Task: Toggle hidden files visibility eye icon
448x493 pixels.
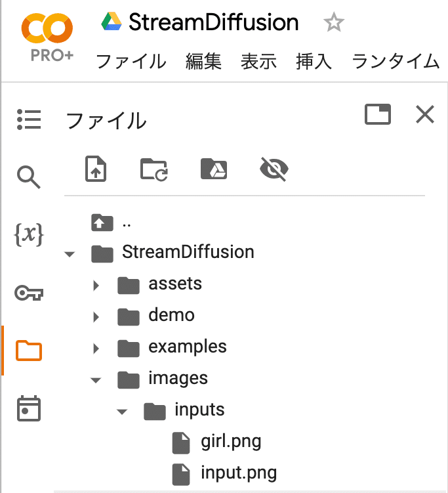Action: coord(274,169)
